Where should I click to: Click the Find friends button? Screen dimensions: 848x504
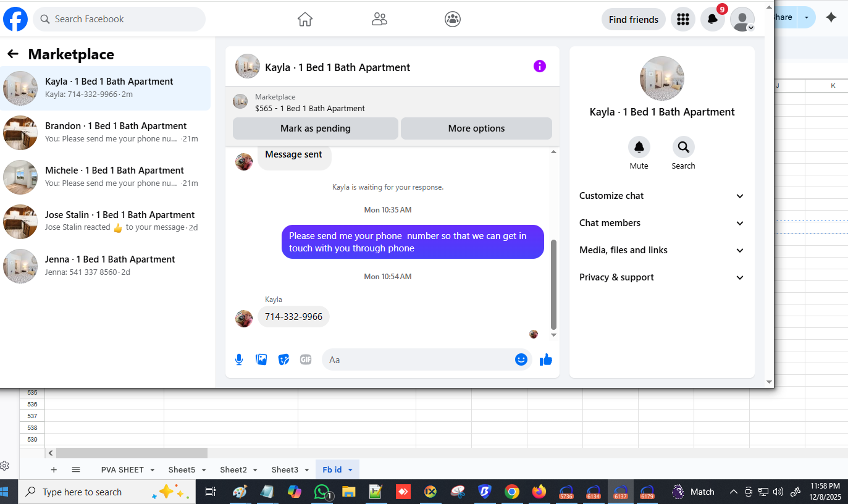(634, 19)
